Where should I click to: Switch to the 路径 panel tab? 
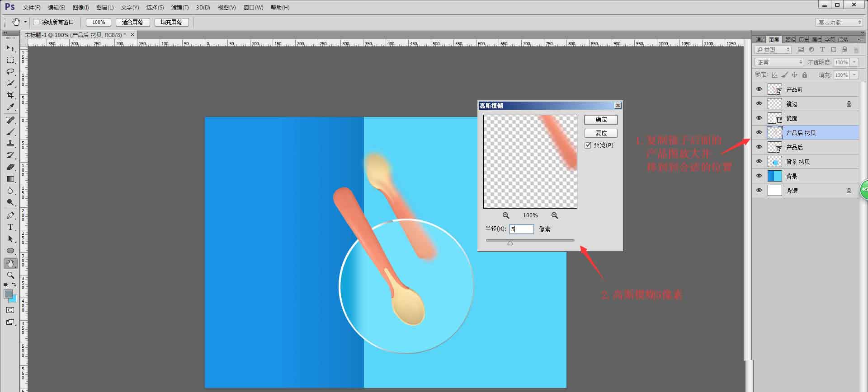coord(790,40)
